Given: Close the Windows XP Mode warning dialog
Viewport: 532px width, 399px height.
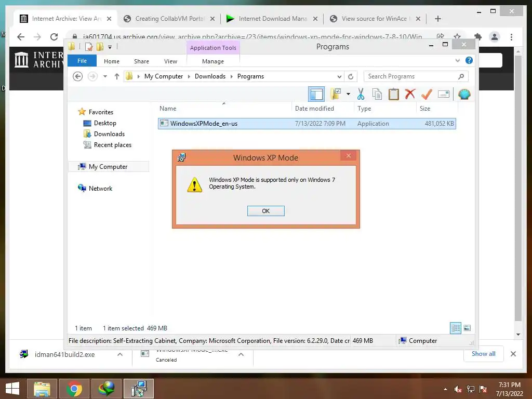Looking at the screenshot, I should [x=349, y=156].
